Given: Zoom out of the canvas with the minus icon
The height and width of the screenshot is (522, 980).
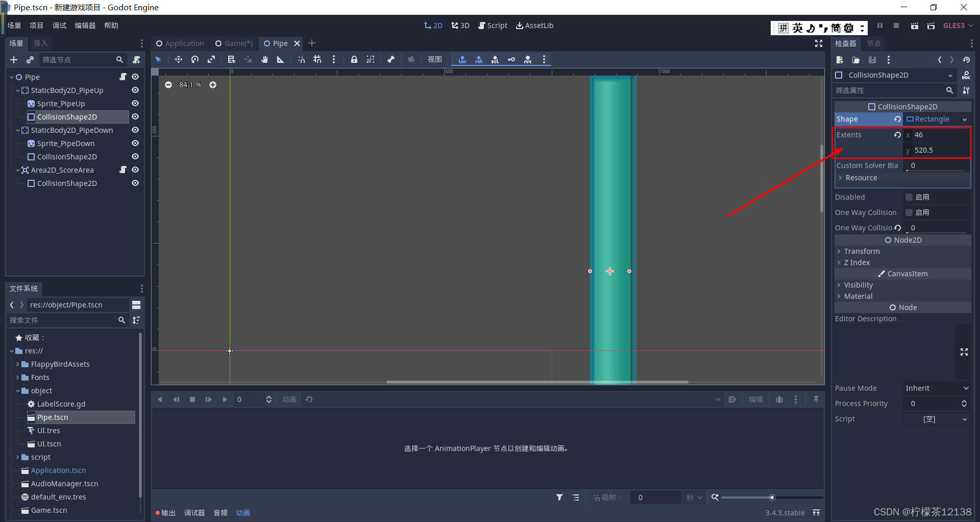Looking at the screenshot, I should click(168, 85).
